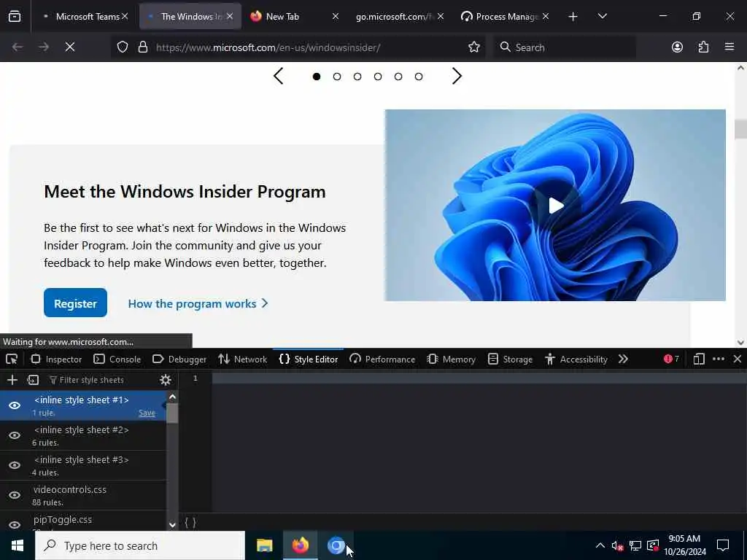747x560 pixels.
Task: Open the Performance panel
Action: (382, 359)
